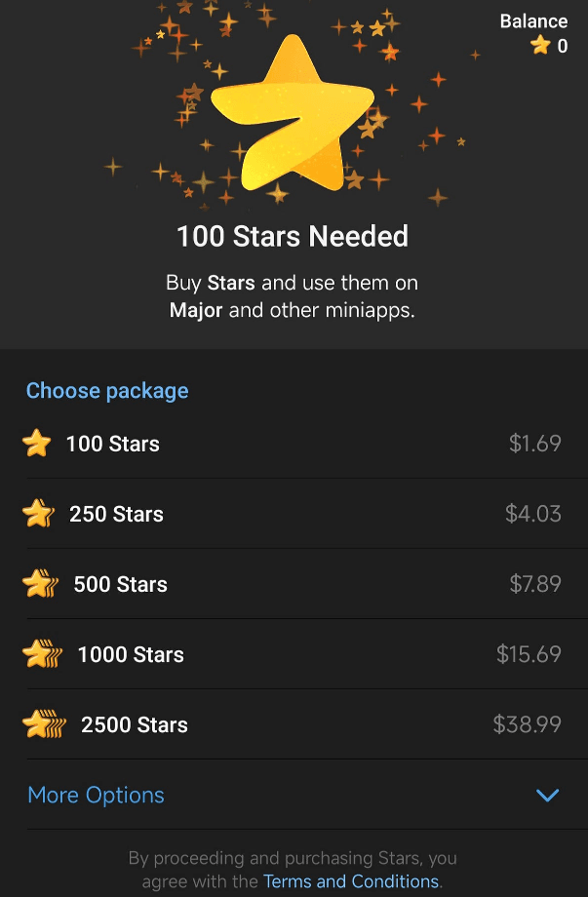The width and height of the screenshot is (588, 897).
Task: Tap the $38.99 price
Action: click(x=527, y=724)
